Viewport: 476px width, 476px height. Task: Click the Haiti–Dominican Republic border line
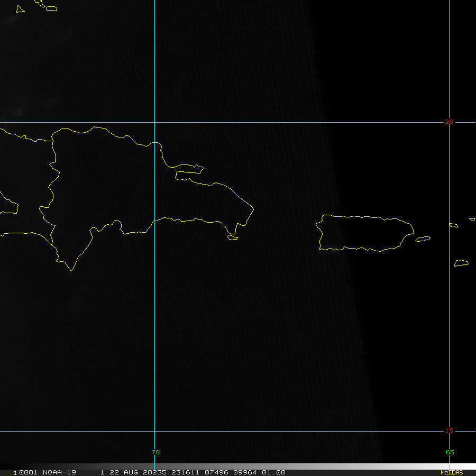(x=54, y=185)
